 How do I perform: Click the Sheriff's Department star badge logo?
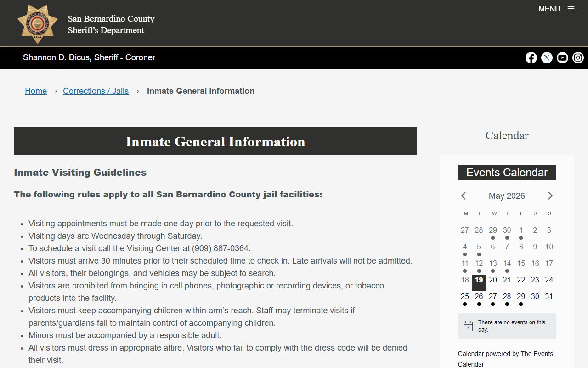(38, 24)
